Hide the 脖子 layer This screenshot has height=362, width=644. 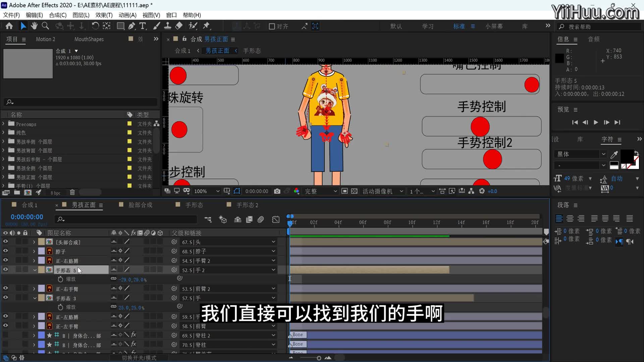point(5,251)
